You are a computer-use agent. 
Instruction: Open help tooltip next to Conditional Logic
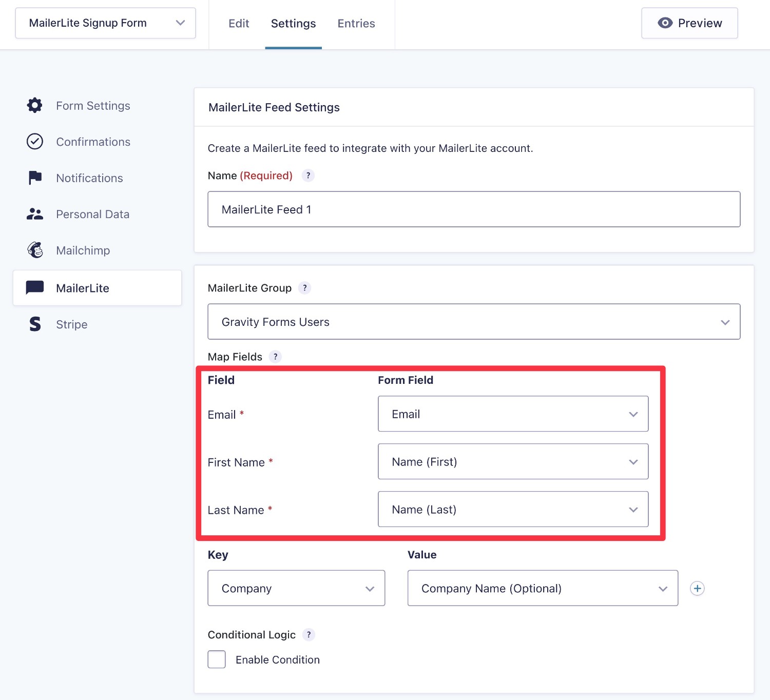[309, 635]
